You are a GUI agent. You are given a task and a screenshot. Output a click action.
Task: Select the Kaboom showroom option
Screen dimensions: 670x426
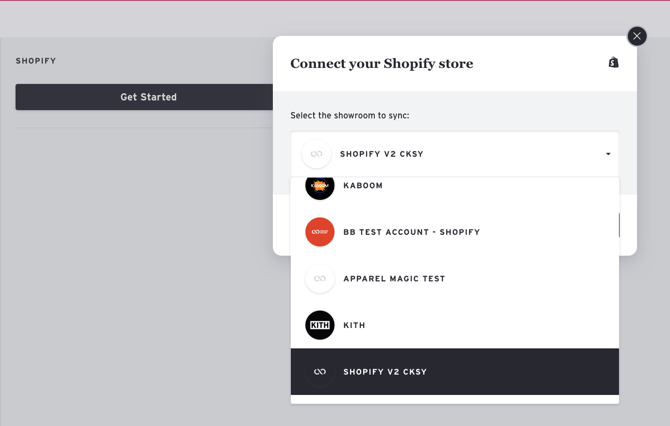363,186
